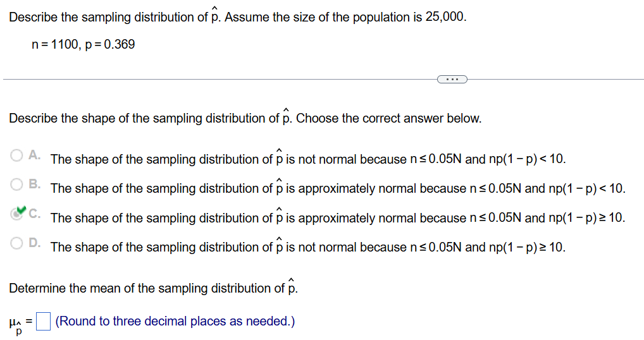Select the radio button for option B
The height and width of the screenshot is (340, 644).
tap(17, 184)
